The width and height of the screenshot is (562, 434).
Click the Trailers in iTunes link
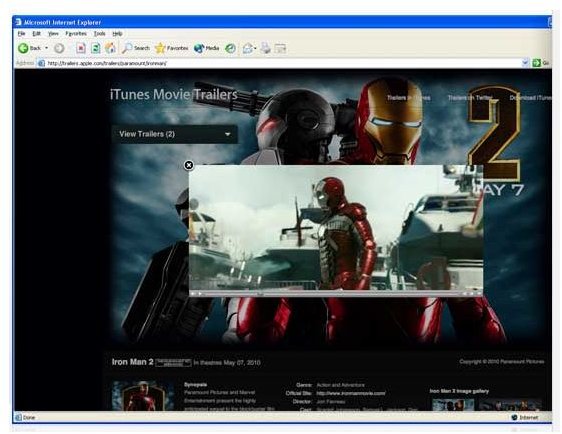point(409,97)
